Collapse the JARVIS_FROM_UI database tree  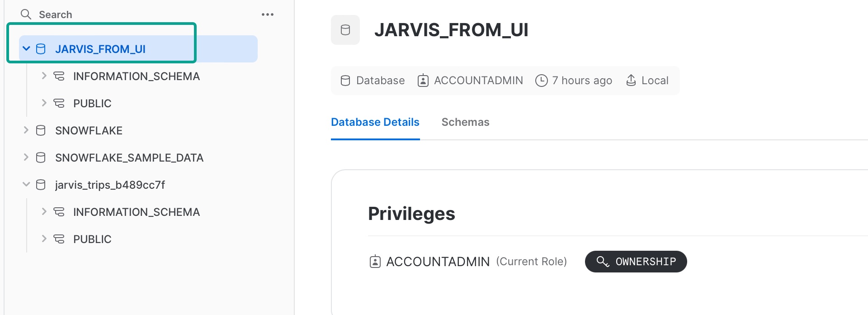tap(26, 48)
